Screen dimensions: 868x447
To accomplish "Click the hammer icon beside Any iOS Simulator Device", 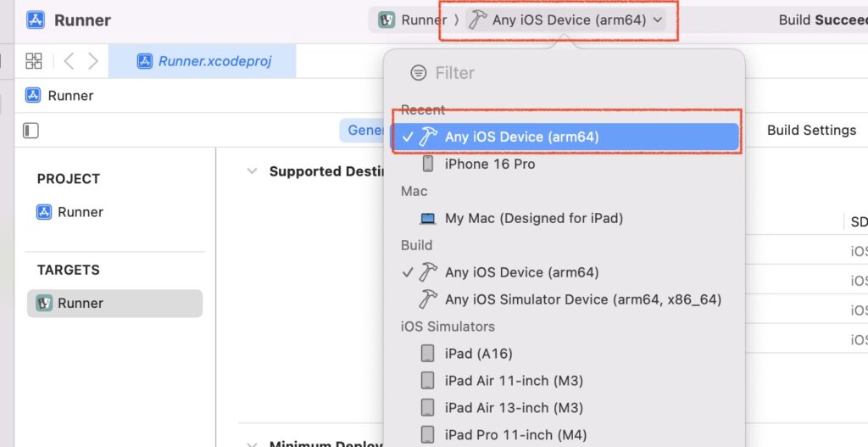I will pyautogui.click(x=427, y=299).
